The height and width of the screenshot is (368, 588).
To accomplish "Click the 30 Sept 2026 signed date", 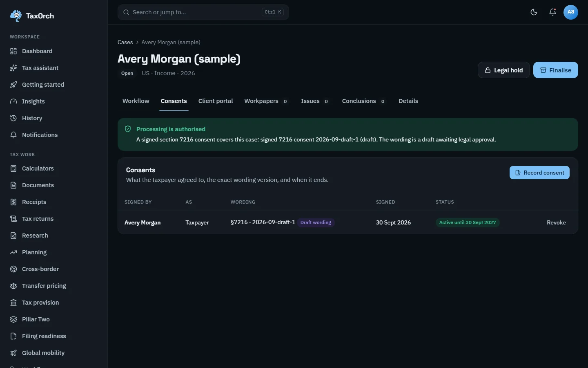I will coord(393,222).
